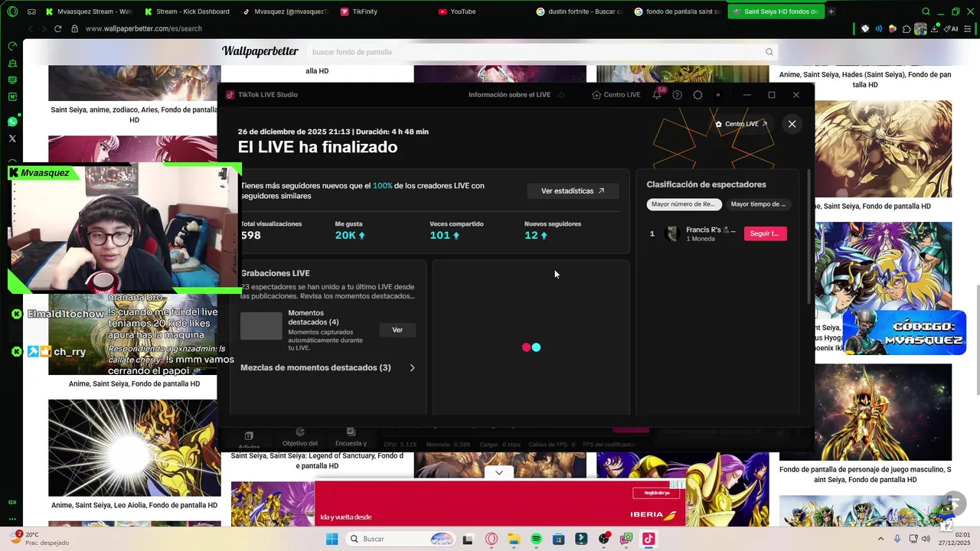Click Francis R's viewer avatar
The image size is (980, 551).
coord(672,233)
